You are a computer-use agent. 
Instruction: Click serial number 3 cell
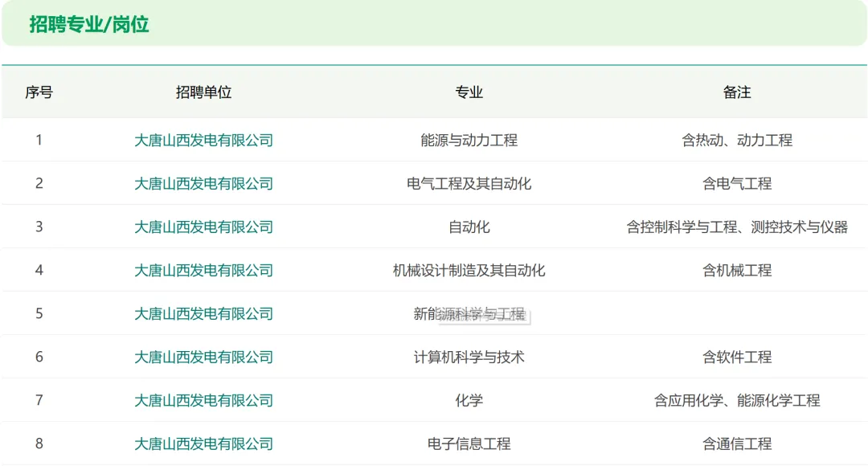point(39,227)
